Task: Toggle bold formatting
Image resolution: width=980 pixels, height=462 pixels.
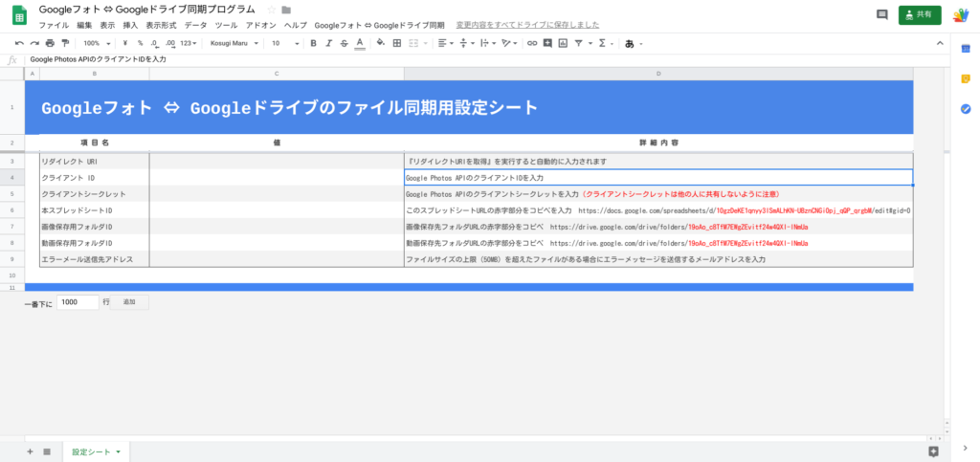Action: click(313, 43)
